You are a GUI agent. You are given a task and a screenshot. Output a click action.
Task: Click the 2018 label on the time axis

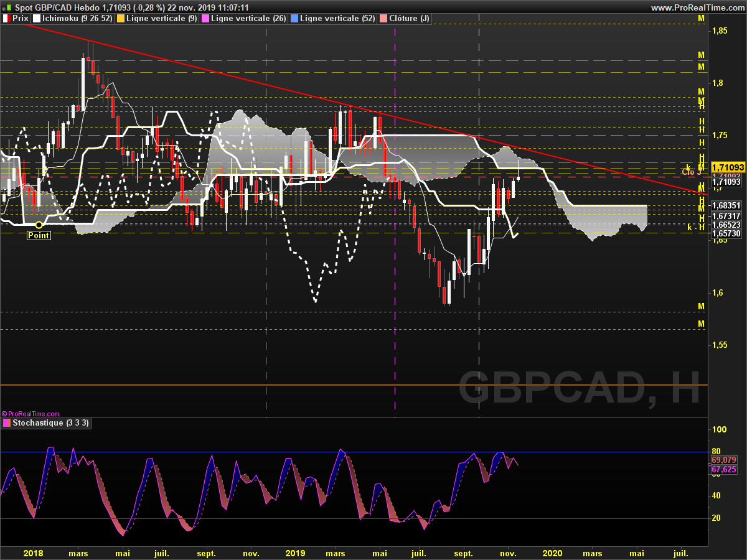coord(33,553)
